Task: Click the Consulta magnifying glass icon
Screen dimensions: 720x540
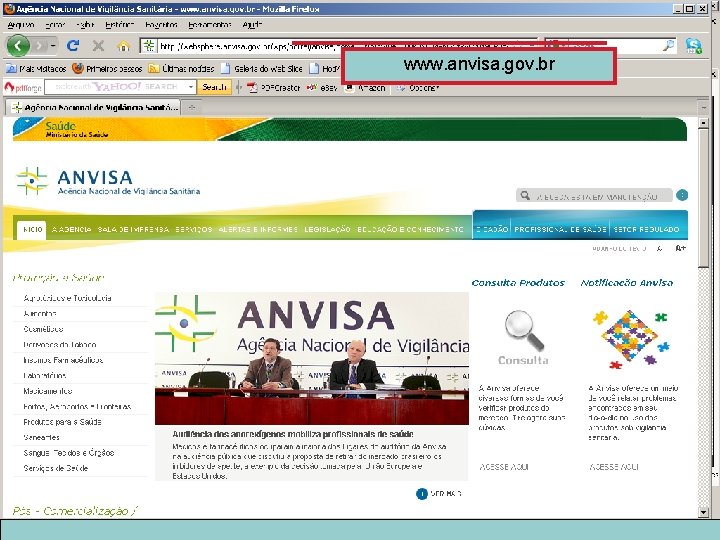Action: tap(523, 338)
